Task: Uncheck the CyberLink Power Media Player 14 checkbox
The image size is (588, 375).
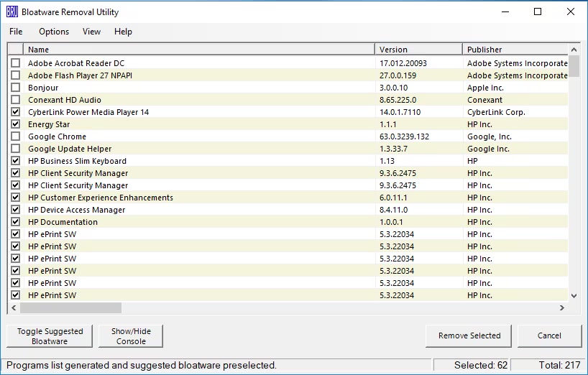Action: (16, 112)
